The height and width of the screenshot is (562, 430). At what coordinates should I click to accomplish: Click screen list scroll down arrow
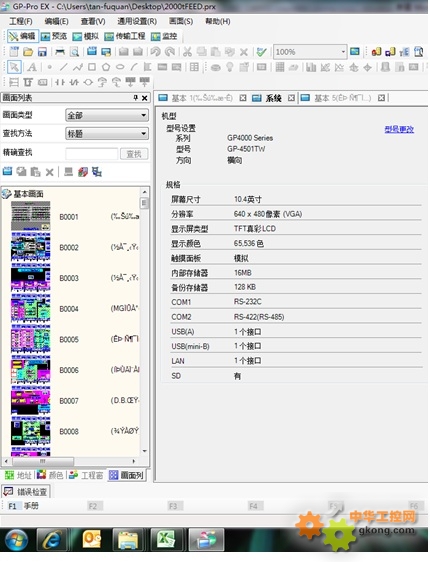coord(144,451)
